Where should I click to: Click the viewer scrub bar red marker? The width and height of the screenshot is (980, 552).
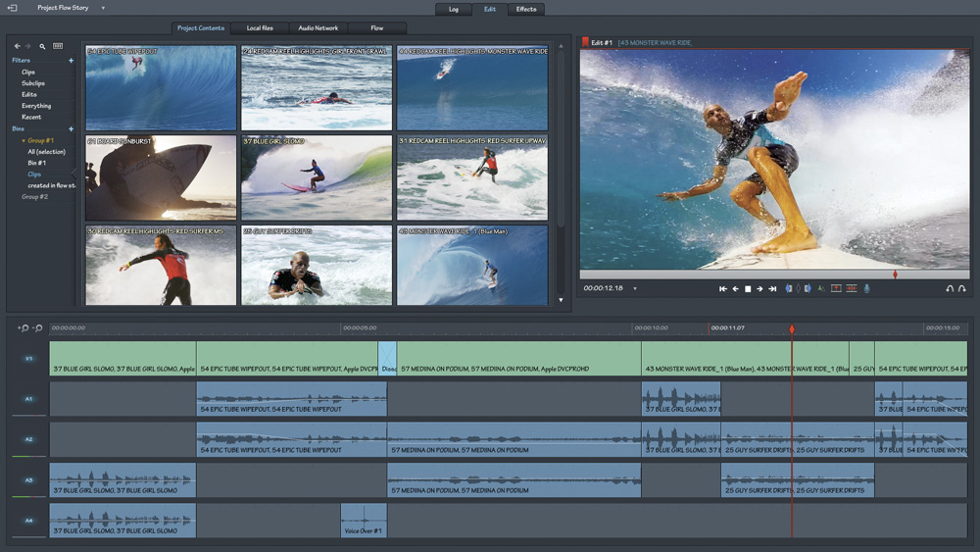coord(895,275)
